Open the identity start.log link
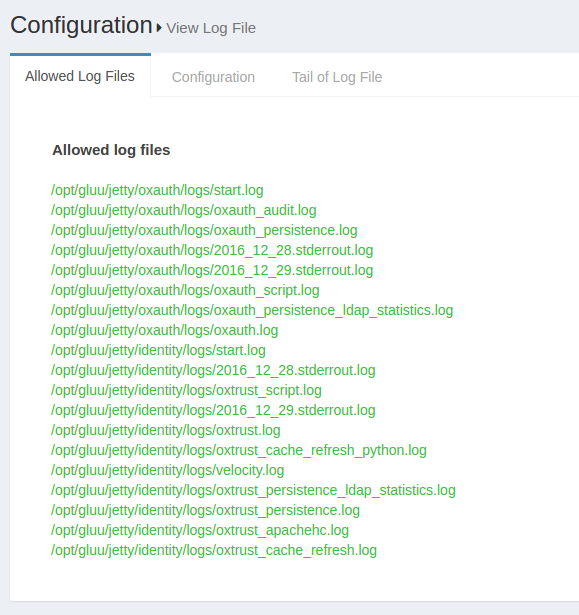The image size is (579, 615). (158, 350)
